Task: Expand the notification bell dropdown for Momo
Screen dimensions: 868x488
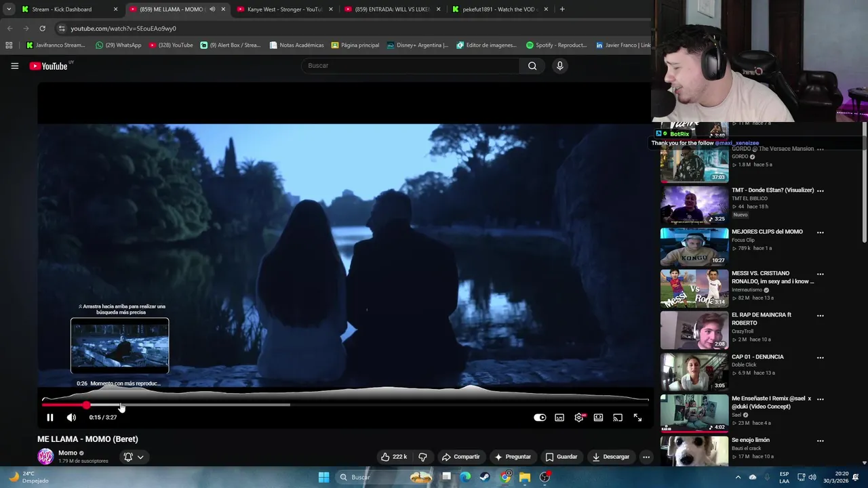Action: (x=134, y=457)
